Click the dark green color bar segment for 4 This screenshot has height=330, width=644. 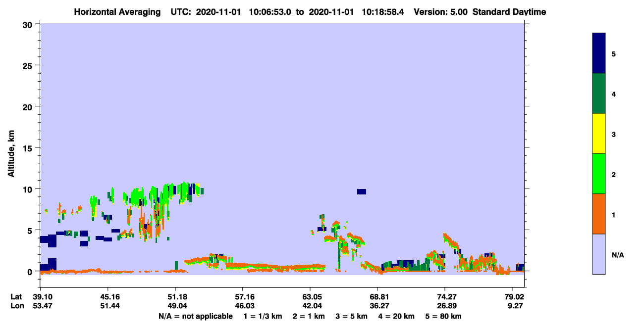(x=599, y=94)
